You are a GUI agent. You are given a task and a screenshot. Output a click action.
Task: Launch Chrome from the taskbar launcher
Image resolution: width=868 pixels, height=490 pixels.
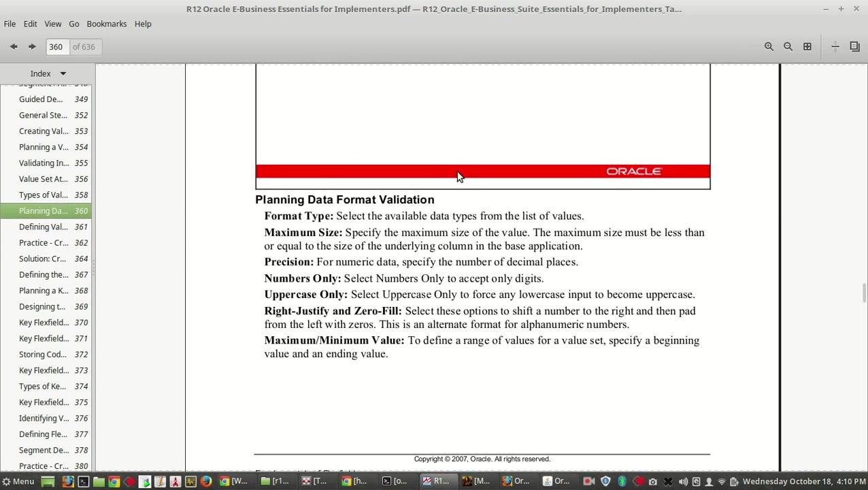click(114, 481)
